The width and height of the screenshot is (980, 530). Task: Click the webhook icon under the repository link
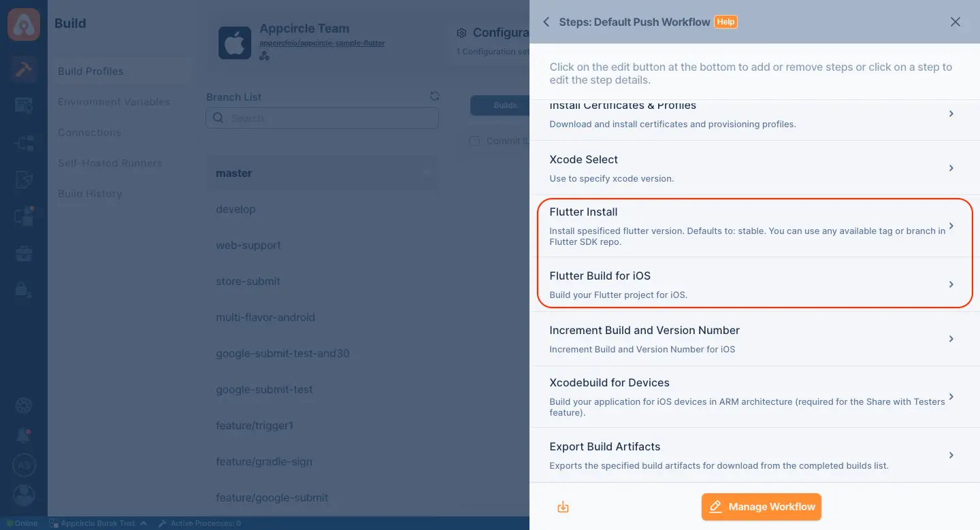[264, 56]
